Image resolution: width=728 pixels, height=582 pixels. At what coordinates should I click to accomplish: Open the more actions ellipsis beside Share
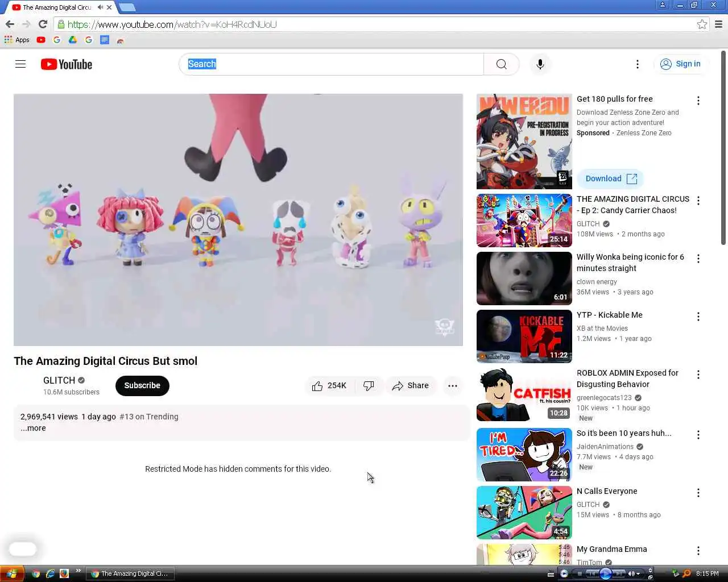click(x=453, y=385)
